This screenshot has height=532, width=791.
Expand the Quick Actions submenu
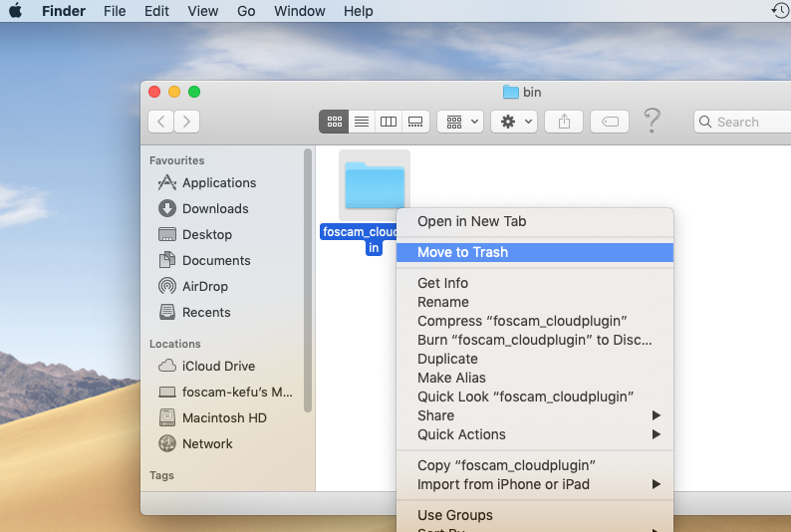click(535, 434)
